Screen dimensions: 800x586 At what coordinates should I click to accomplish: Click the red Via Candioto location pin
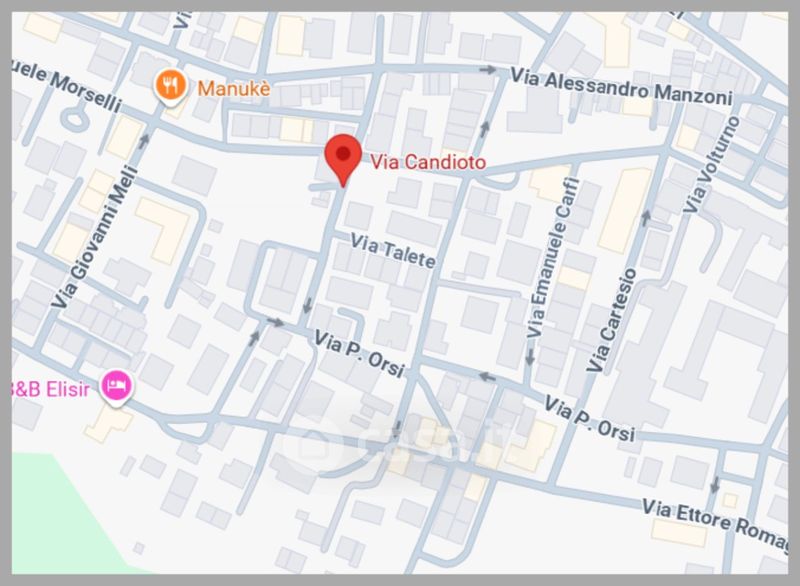click(x=343, y=160)
